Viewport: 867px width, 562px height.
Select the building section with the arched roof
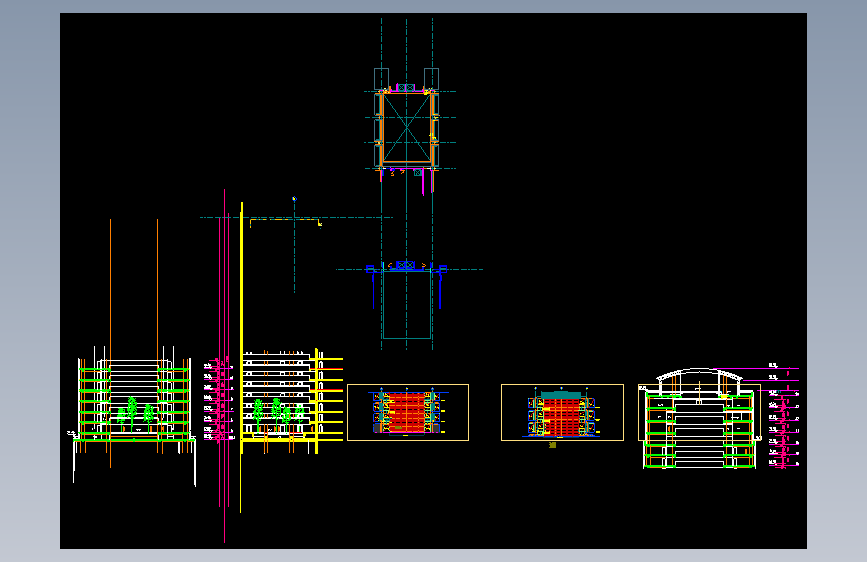click(699, 419)
